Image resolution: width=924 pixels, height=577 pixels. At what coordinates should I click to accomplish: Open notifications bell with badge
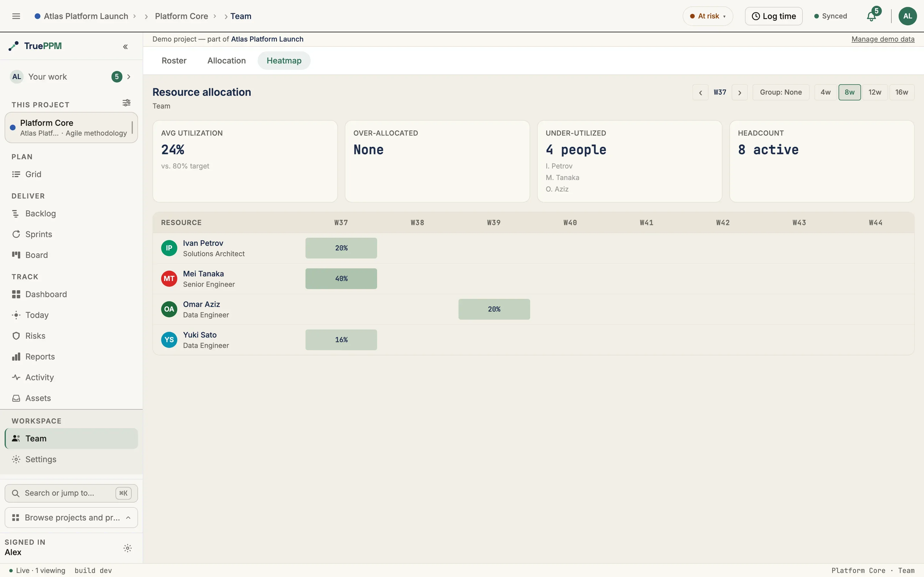click(x=872, y=16)
